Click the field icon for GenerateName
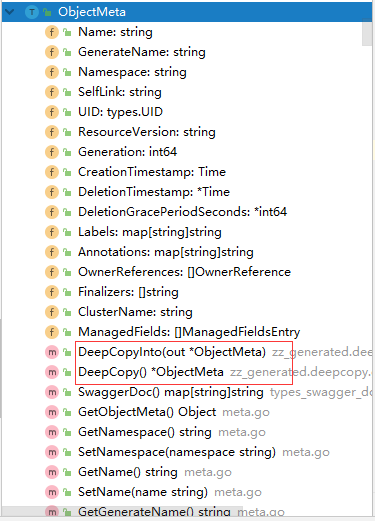This screenshot has width=375, height=521. tap(52, 52)
